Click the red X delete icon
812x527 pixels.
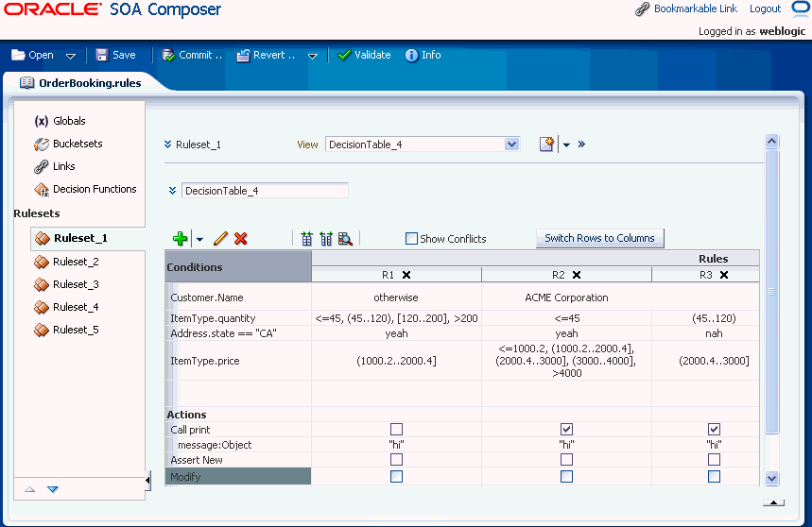click(x=241, y=238)
